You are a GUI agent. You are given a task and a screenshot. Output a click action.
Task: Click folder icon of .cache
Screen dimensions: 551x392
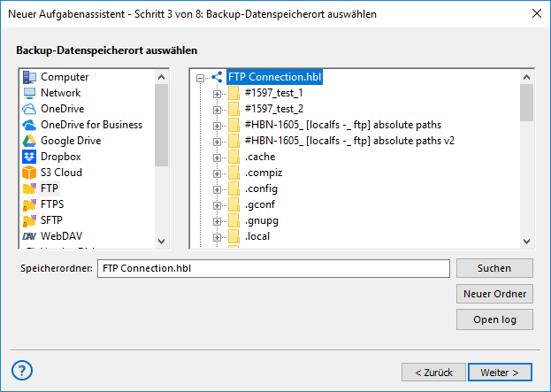pos(233,157)
